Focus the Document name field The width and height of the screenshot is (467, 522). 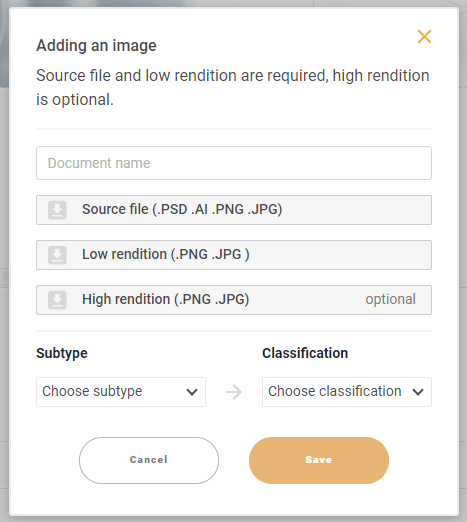pos(234,163)
